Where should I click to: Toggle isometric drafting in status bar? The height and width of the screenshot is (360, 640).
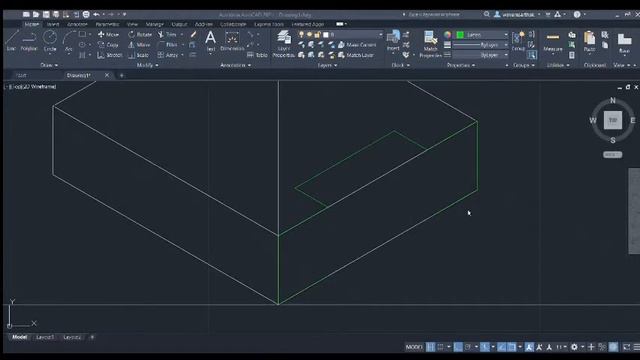(484, 347)
